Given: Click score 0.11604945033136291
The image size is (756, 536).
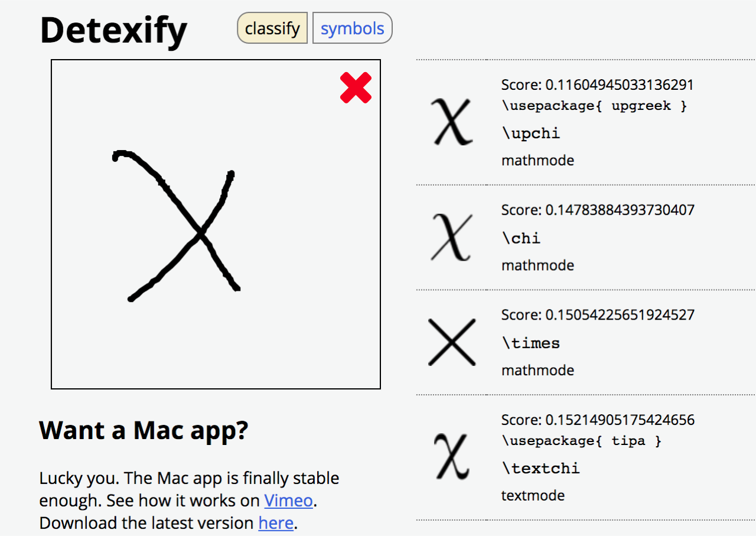Looking at the screenshot, I should coord(598,85).
